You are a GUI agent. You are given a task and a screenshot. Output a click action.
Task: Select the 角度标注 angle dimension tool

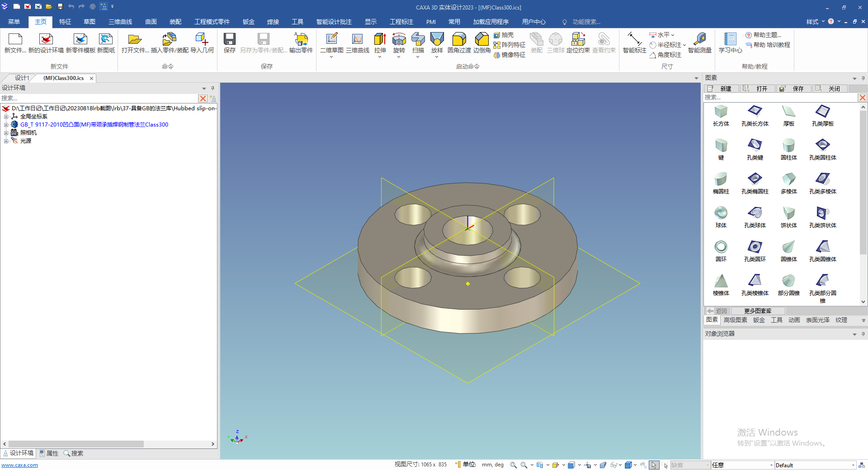pyautogui.click(x=665, y=55)
